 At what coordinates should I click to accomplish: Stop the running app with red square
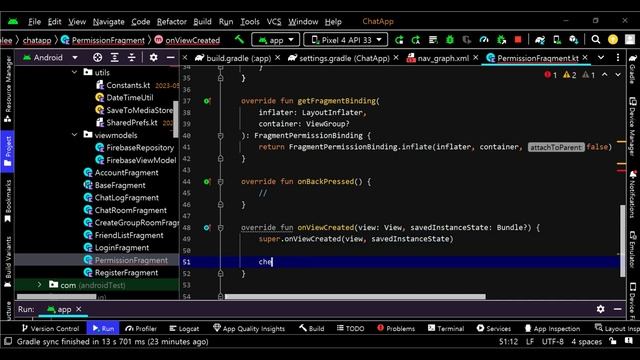[518, 40]
